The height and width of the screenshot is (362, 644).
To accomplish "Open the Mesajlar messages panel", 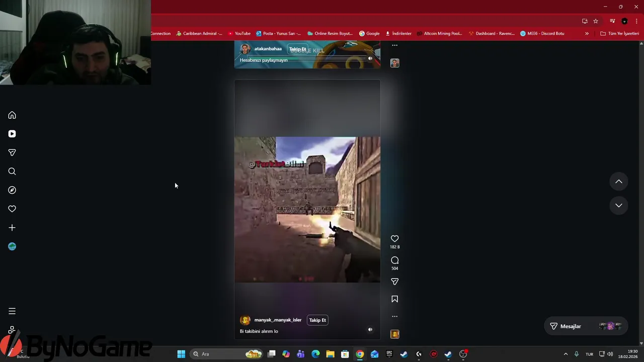I will (587, 326).
